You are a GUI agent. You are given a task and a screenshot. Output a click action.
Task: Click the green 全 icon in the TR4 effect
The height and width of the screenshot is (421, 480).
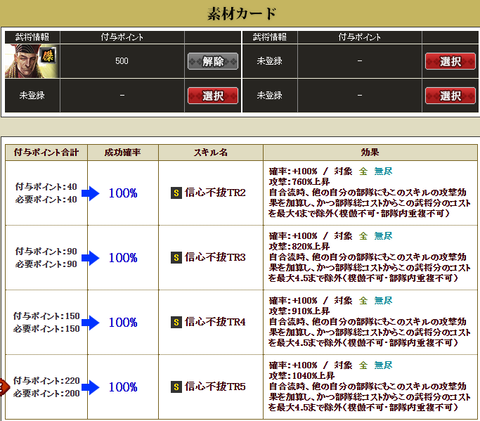pyautogui.click(x=363, y=301)
